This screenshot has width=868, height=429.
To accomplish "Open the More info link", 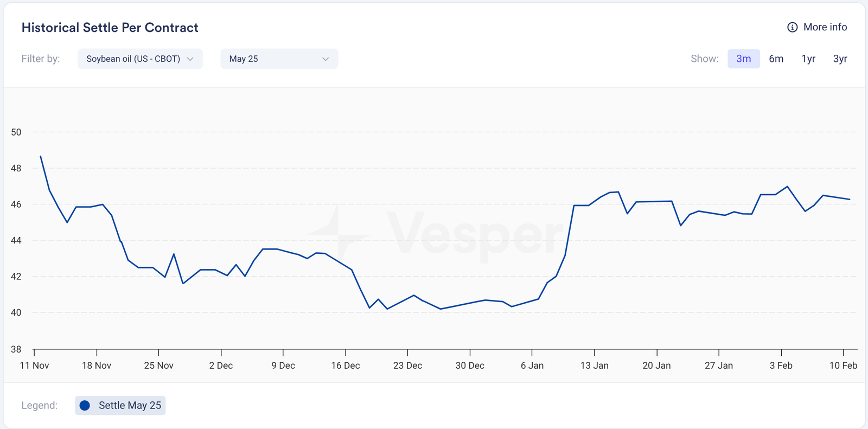I will tap(825, 27).
